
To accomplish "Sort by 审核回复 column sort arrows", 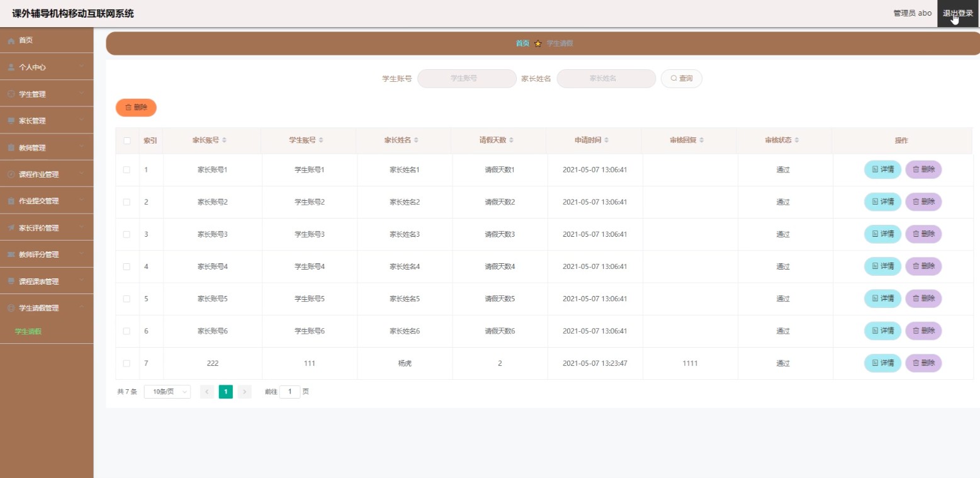I will [x=701, y=140].
